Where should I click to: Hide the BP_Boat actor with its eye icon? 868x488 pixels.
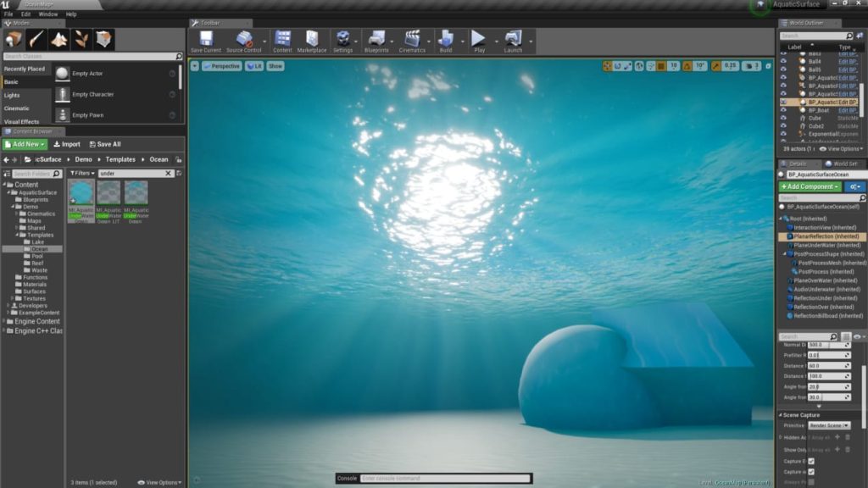pos(785,111)
